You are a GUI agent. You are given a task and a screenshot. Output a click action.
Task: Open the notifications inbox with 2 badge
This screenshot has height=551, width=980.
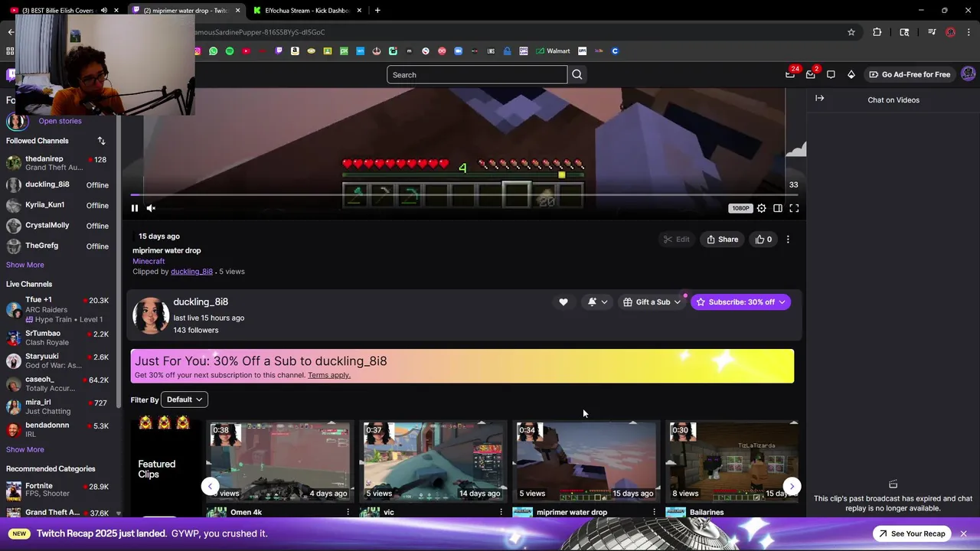[811, 74]
